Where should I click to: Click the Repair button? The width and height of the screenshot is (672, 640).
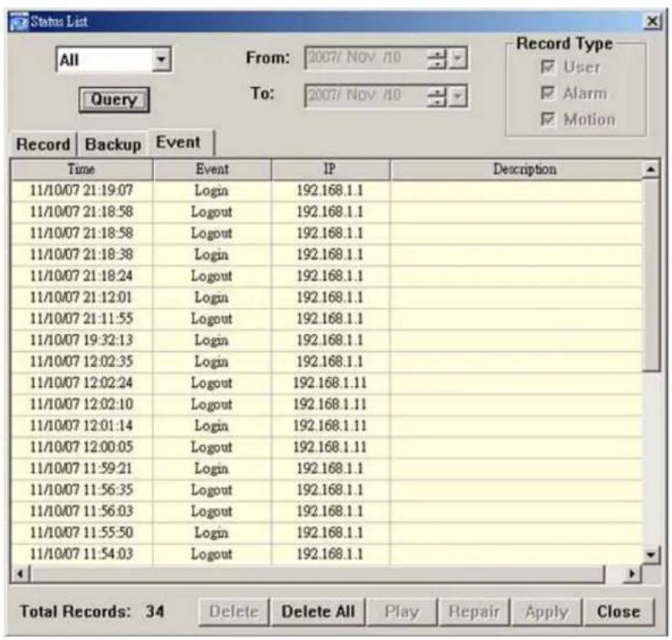(473, 612)
